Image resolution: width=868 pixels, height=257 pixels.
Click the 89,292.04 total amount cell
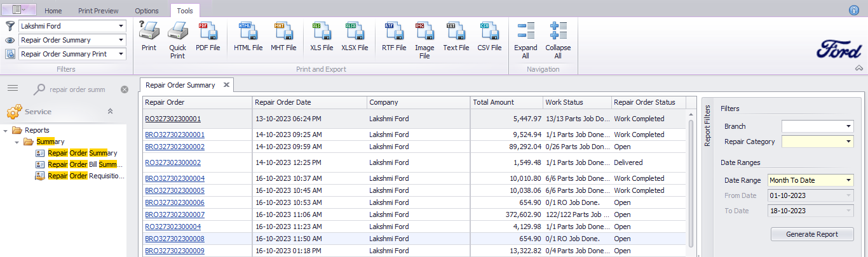pyautogui.click(x=506, y=147)
